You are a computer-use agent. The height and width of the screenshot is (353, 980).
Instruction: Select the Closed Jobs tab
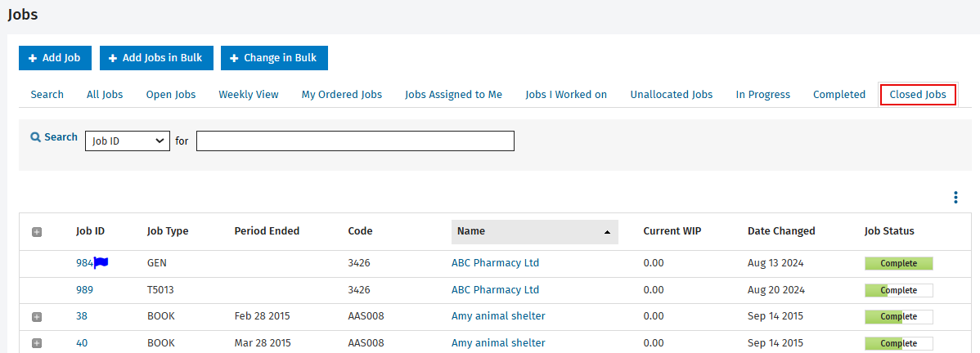pyautogui.click(x=918, y=95)
